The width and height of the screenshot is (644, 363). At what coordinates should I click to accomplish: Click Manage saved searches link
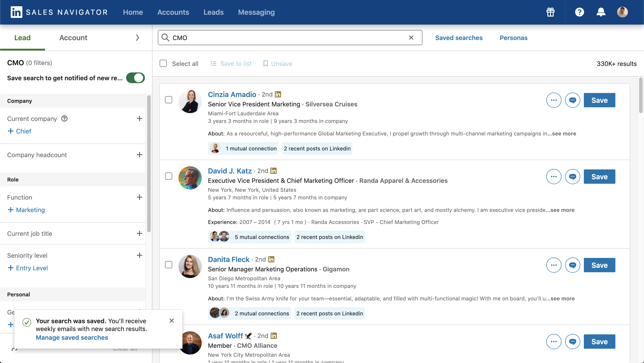pos(72,337)
